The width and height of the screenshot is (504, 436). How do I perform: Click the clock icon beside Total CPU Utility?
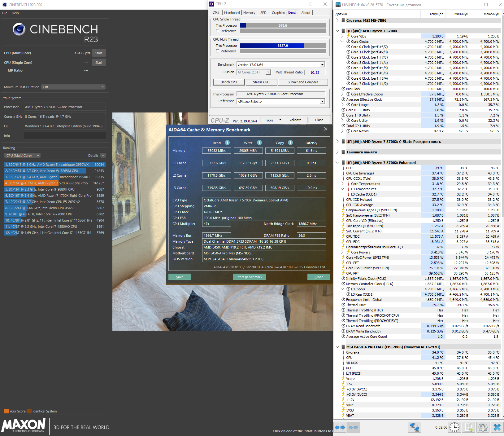click(343, 126)
